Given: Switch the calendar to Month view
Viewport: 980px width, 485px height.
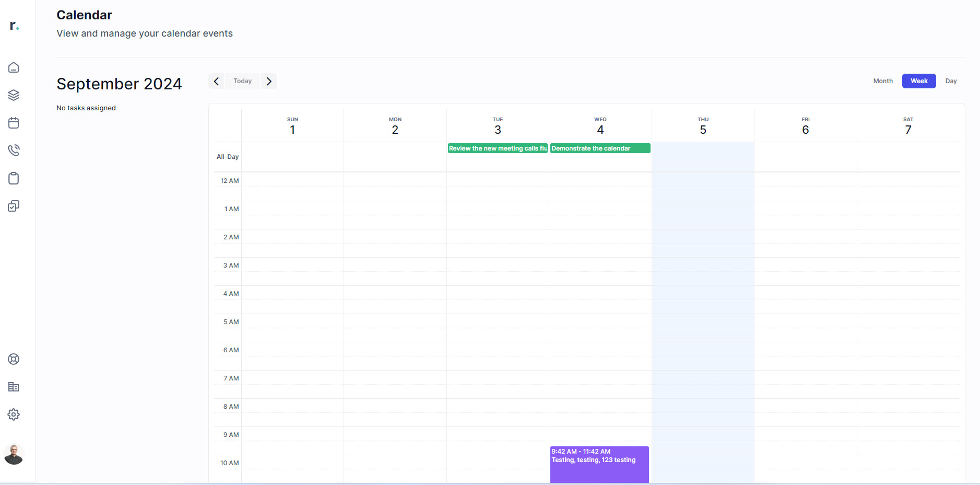Looking at the screenshot, I should [x=883, y=81].
